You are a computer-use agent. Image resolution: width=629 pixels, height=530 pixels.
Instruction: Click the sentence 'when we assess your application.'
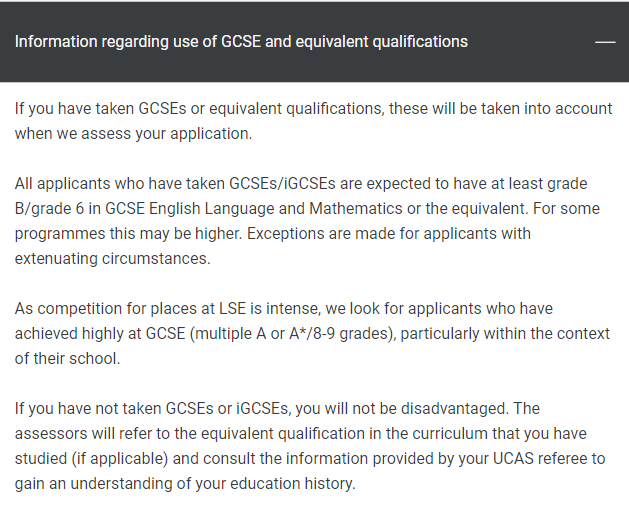(x=134, y=134)
